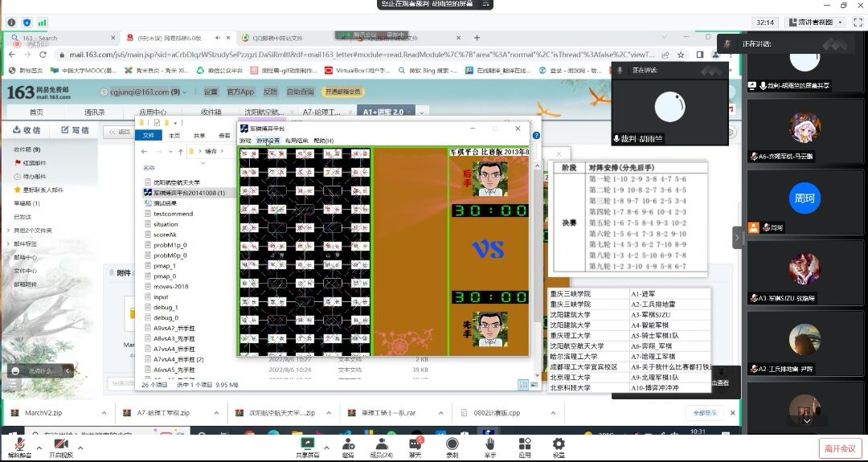
Task: Open 微信公众平台 bookmark
Action: point(219,71)
